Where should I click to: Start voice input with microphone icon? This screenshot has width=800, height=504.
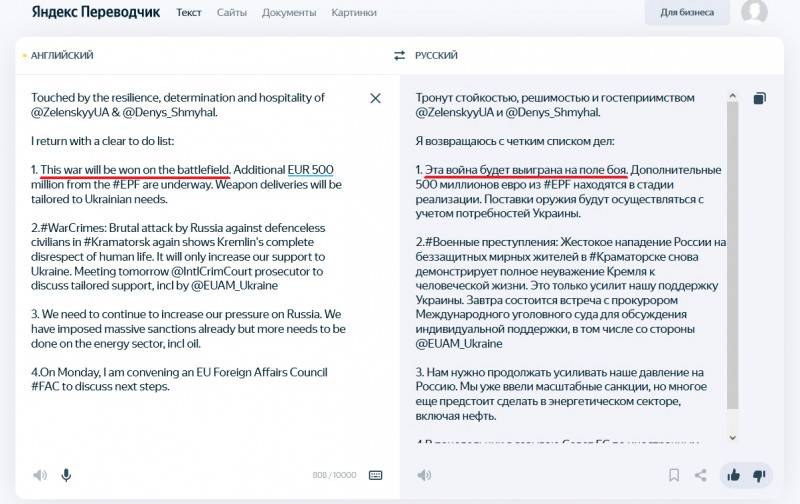pos(66,475)
